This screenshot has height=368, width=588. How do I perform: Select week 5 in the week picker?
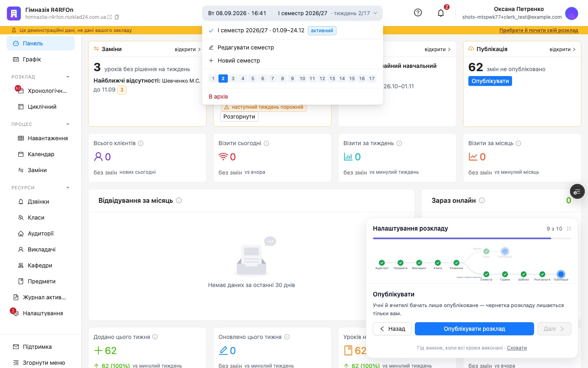pos(253,79)
